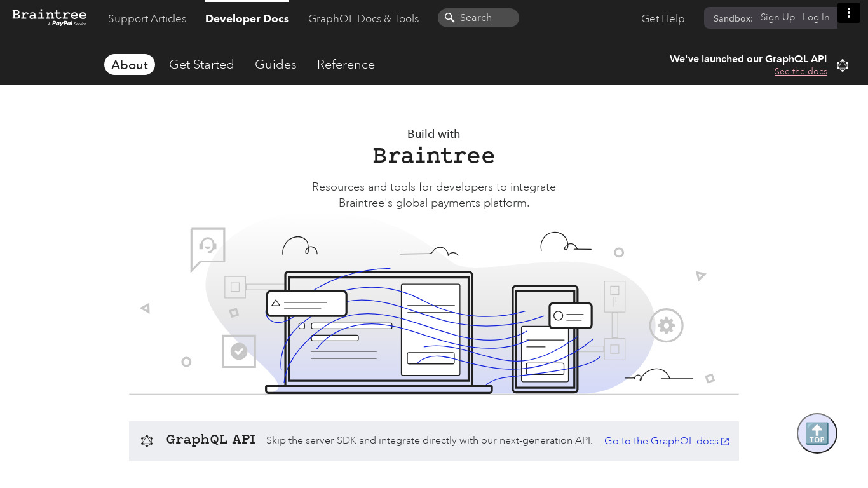Image resolution: width=868 pixels, height=488 pixels.
Task: Select the About tab
Action: [x=130, y=65]
